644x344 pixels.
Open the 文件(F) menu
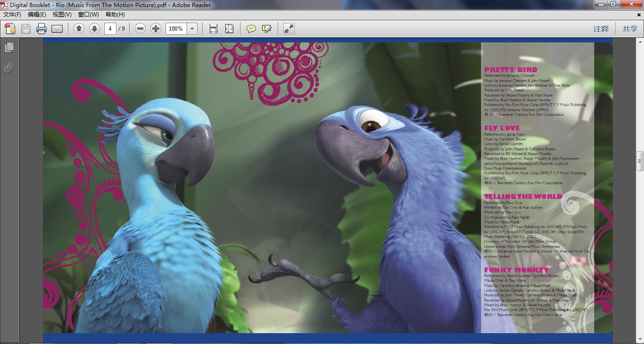(x=12, y=15)
